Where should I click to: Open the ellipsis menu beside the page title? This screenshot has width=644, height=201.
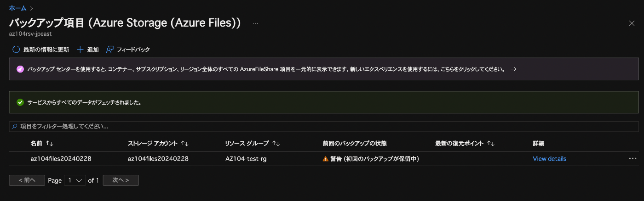click(x=255, y=23)
